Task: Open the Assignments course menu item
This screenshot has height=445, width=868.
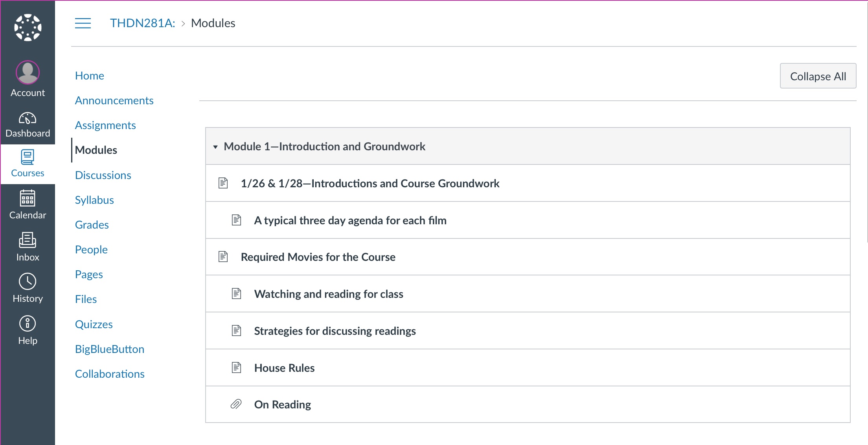Action: click(x=105, y=125)
